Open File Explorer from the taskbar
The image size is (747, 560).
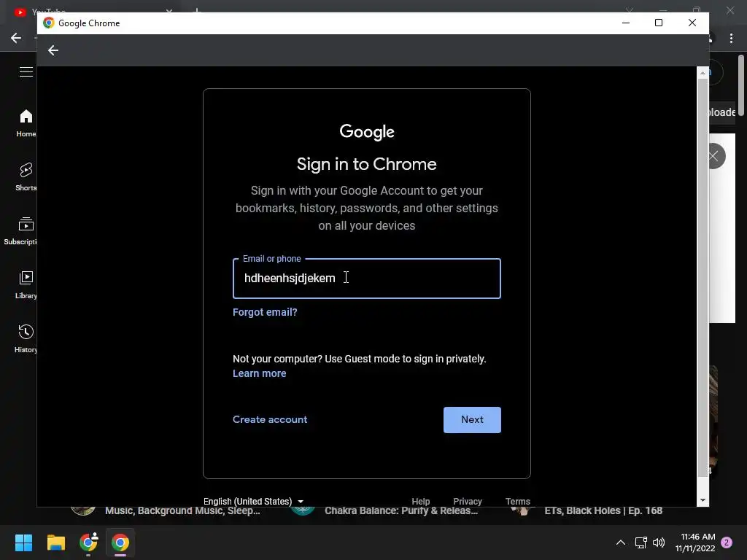[55, 542]
